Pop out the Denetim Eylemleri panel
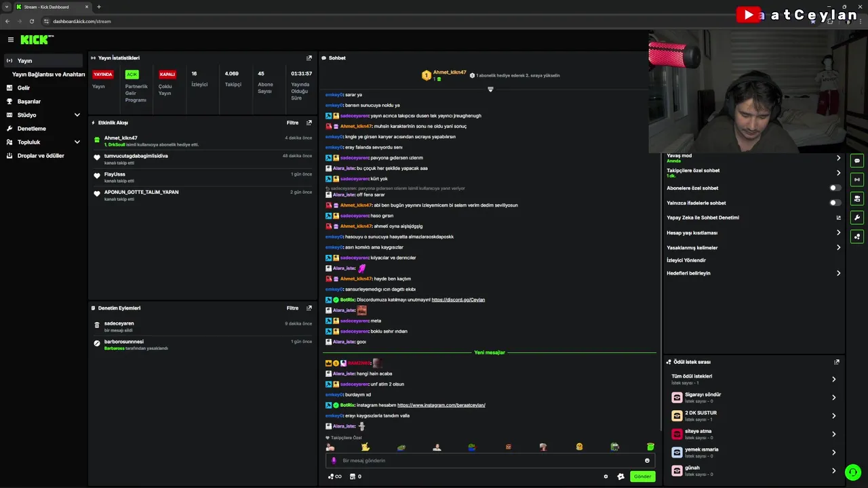 tap(309, 308)
